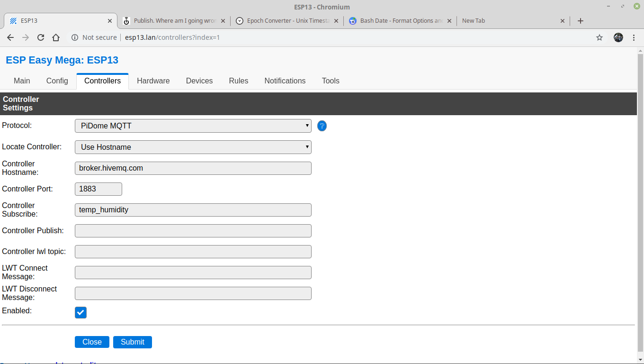Open the Notifications tab
This screenshot has width=644, height=364.
click(x=285, y=81)
